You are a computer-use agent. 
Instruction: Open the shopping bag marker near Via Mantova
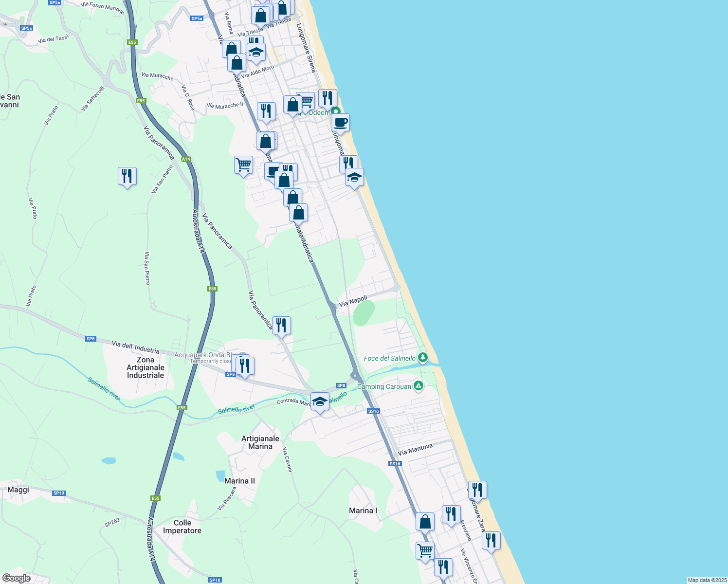pyautogui.click(x=424, y=520)
